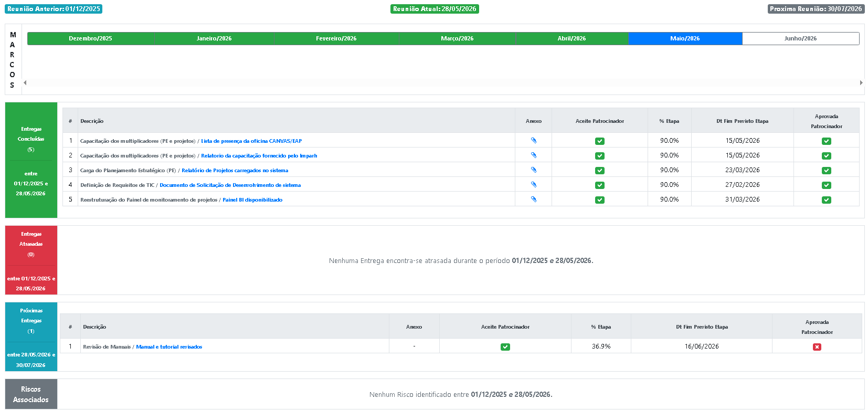
Task: Click Reunião Atual 28/05/2026 badge
Action: (x=435, y=9)
